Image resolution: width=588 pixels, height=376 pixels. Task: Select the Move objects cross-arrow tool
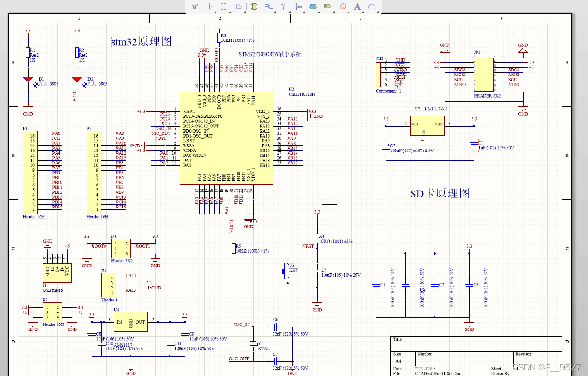(x=209, y=6)
